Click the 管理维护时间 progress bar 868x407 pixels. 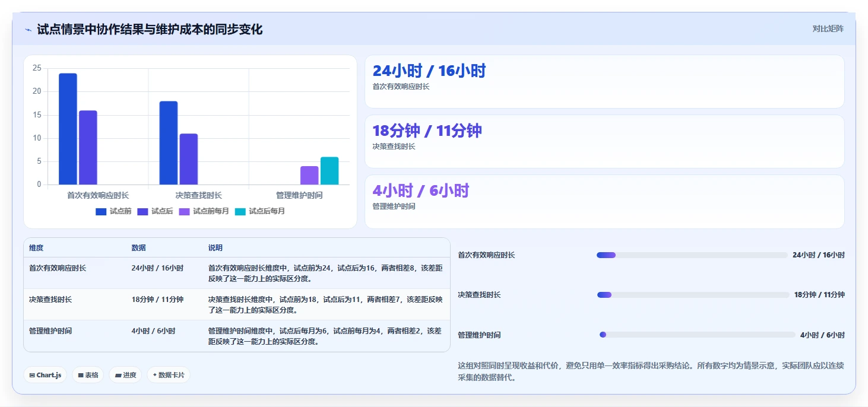tap(698, 335)
